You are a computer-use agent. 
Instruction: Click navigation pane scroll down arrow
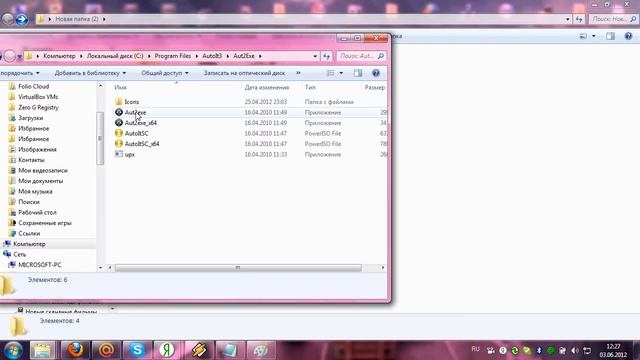pos(100,268)
